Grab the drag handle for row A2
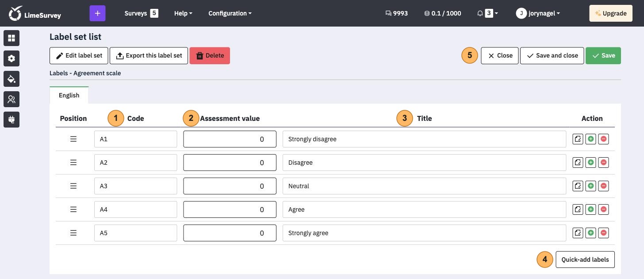 73,163
